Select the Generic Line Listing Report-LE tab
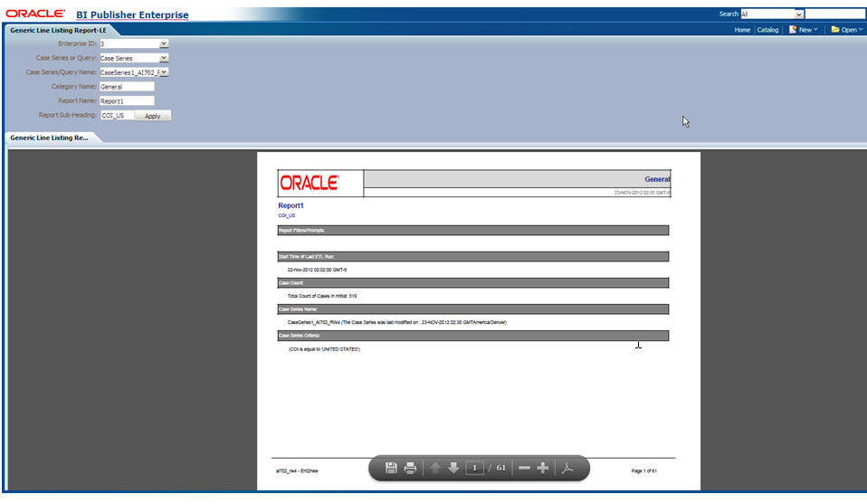The height and width of the screenshot is (504, 867). coord(58,31)
